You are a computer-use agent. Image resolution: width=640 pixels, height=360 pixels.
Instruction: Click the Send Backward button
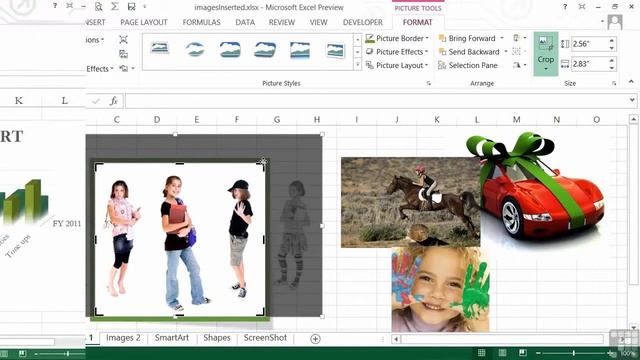[x=469, y=52]
